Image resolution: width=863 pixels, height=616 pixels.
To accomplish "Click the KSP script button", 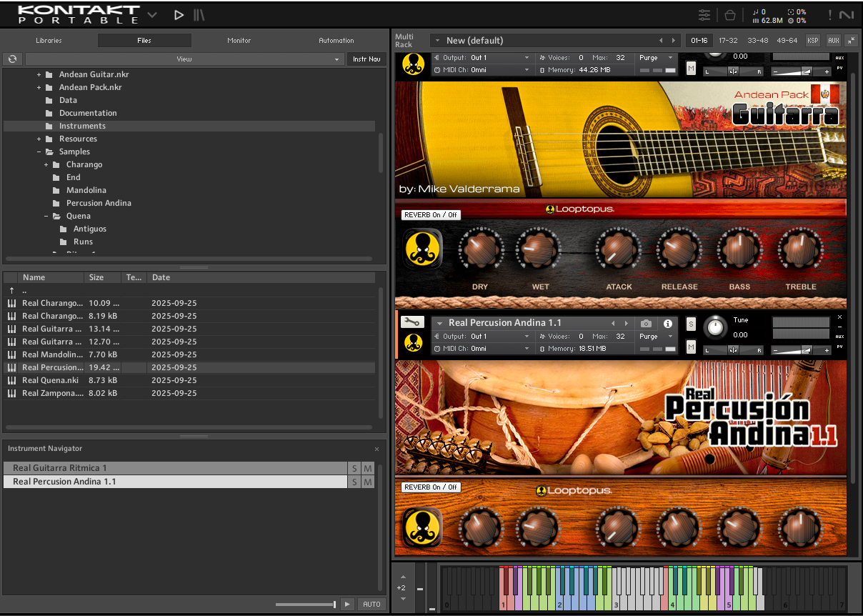I will tap(813, 41).
